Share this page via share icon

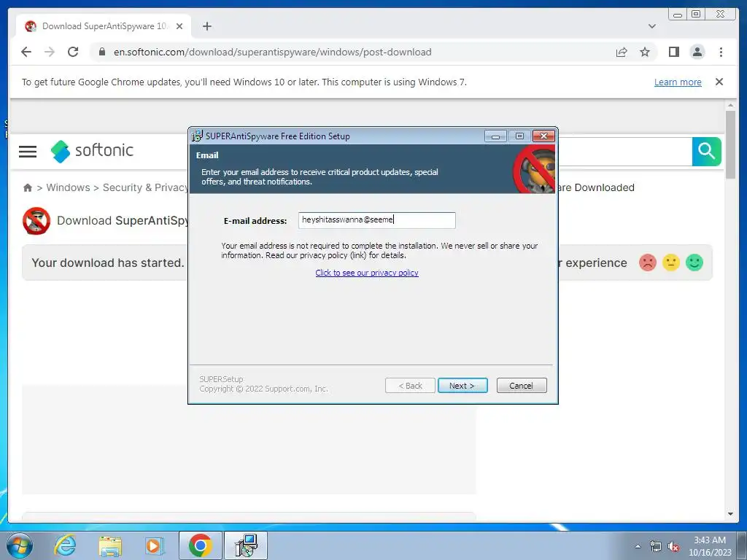pos(622,52)
